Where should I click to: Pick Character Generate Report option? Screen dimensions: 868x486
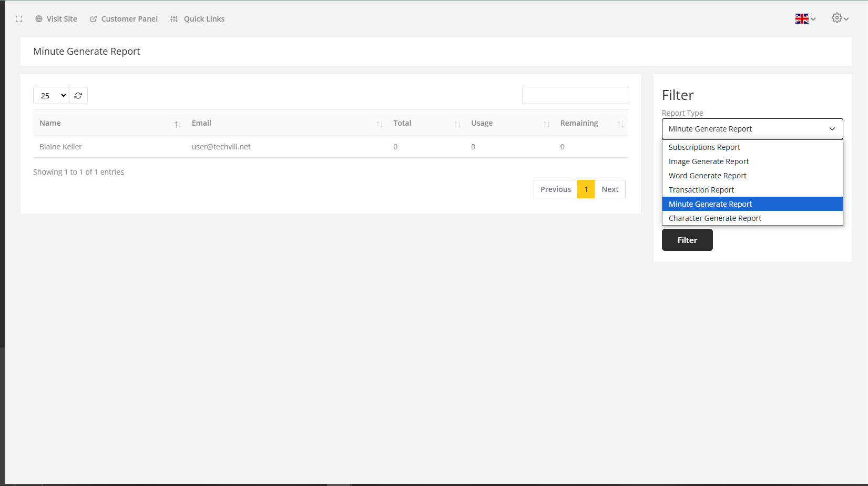(x=715, y=218)
